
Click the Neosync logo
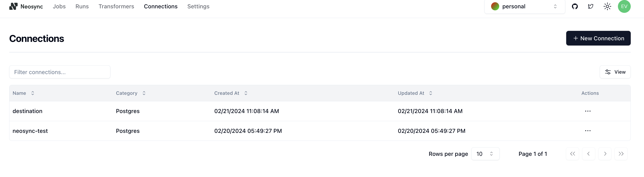coord(26,6)
